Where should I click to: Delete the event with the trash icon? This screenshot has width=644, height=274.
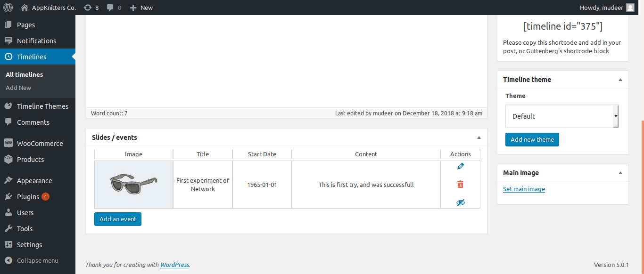click(x=461, y=185)
